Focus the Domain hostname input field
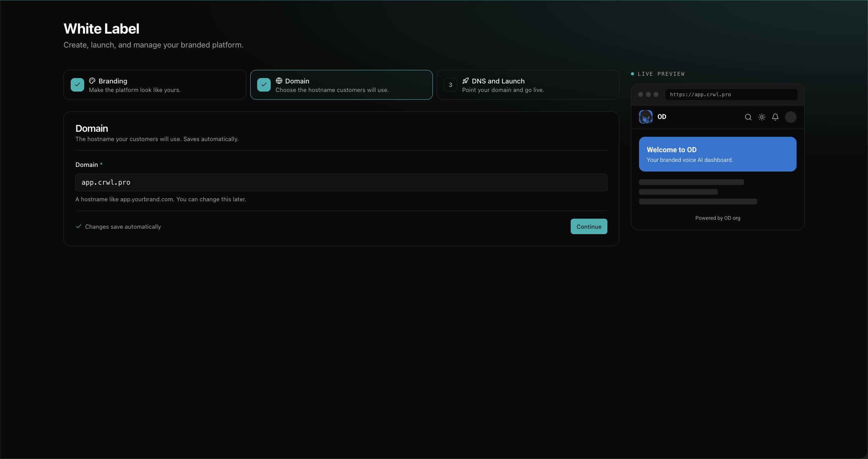 click(341, 182)
